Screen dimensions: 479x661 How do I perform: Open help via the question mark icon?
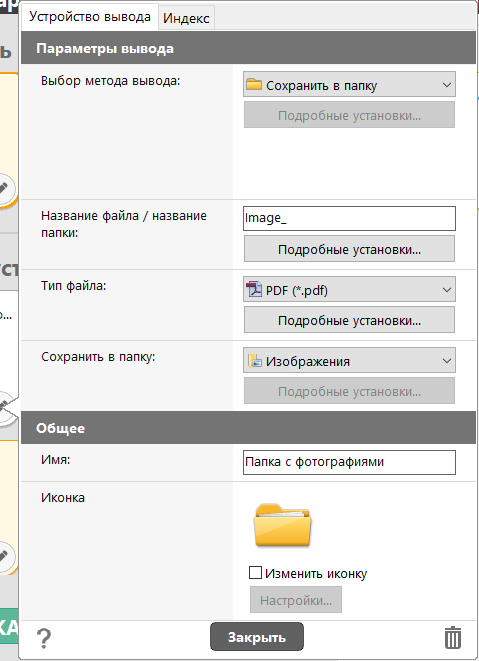44,638
